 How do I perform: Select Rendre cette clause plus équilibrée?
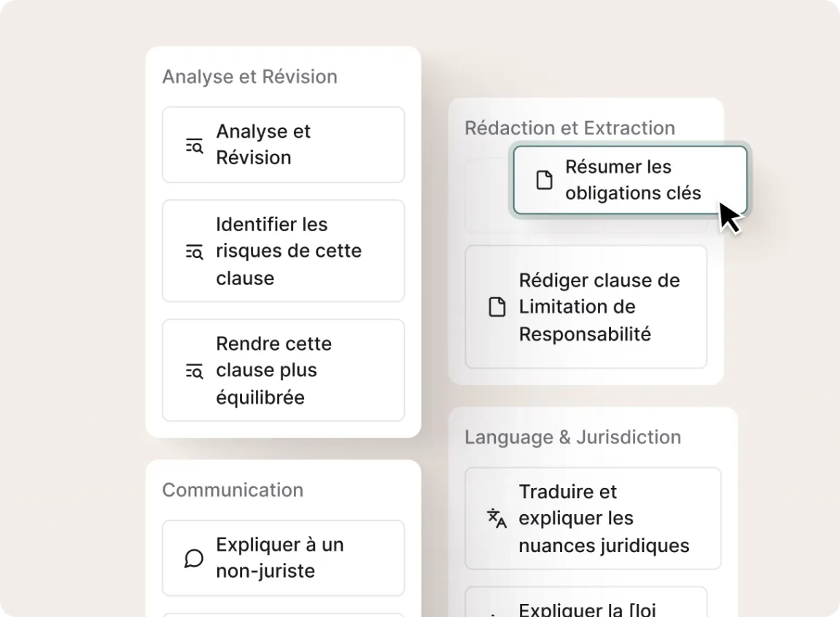pyautogui.click(x=283, y=370)
